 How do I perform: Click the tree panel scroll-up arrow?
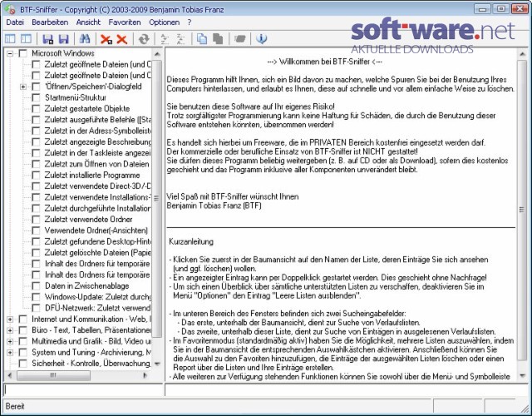click(x=157, y=53)
